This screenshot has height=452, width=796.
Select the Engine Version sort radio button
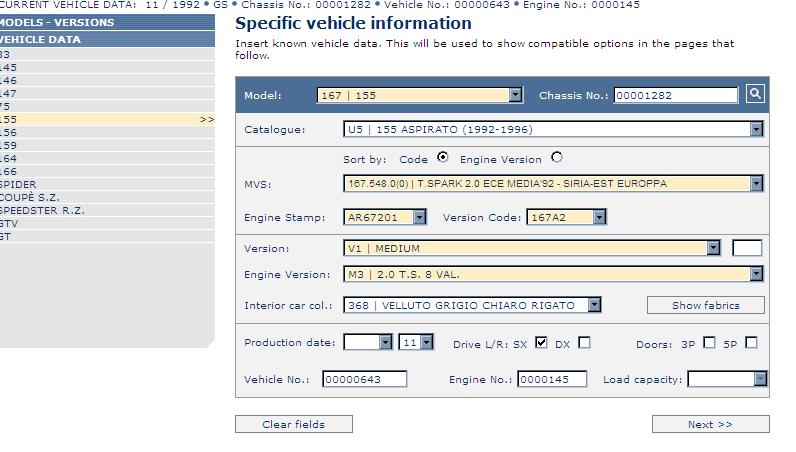[557, 158]
